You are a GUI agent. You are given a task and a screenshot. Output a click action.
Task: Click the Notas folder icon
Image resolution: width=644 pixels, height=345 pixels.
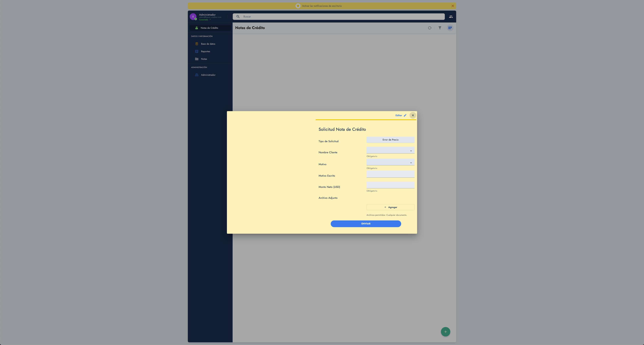(197, 59)
